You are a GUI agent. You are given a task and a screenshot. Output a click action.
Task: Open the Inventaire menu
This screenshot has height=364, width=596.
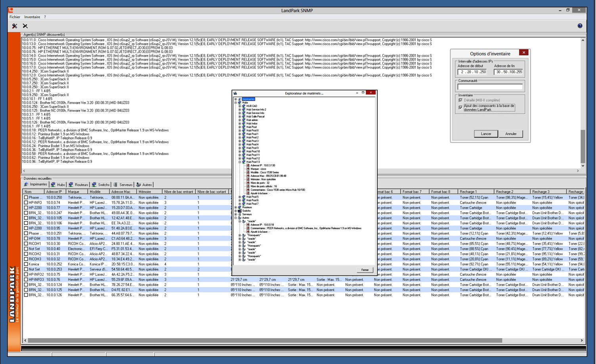point(32,17)
